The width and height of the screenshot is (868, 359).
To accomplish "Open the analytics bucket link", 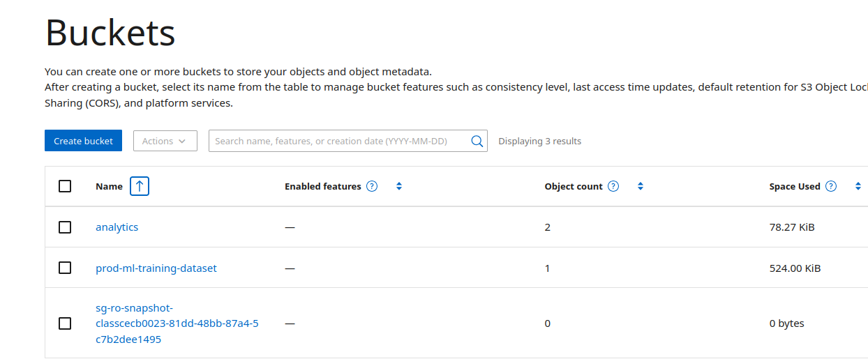I will click(x=117, y=227).
